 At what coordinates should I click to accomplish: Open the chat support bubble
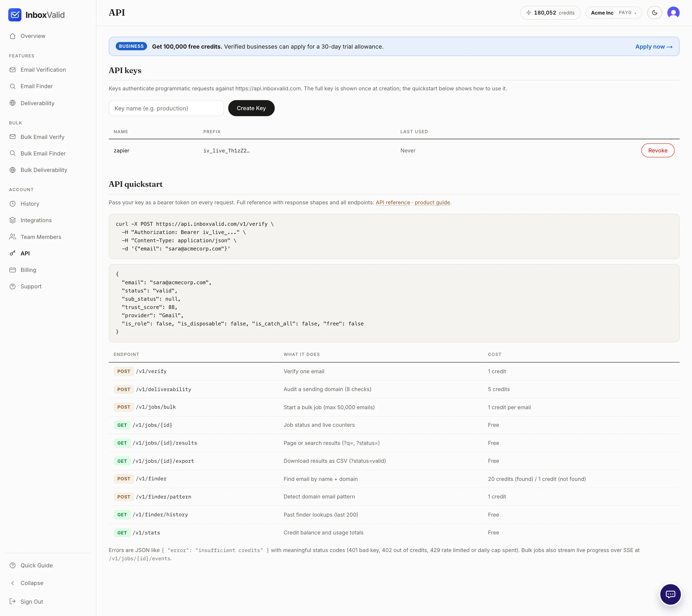point(670,594)
